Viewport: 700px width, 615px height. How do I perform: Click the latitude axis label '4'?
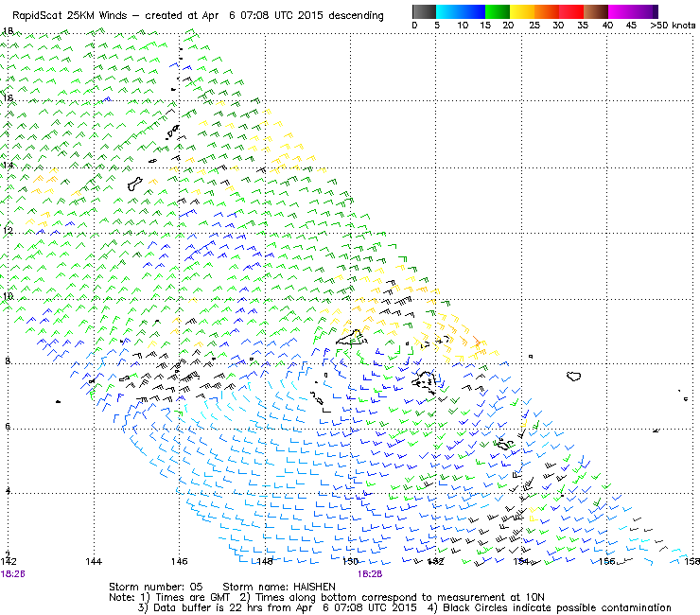click(8, 490)
